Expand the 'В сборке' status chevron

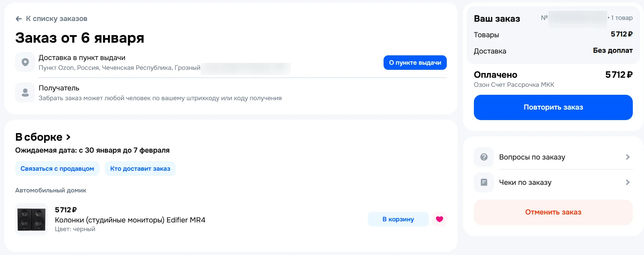[68, 137]
